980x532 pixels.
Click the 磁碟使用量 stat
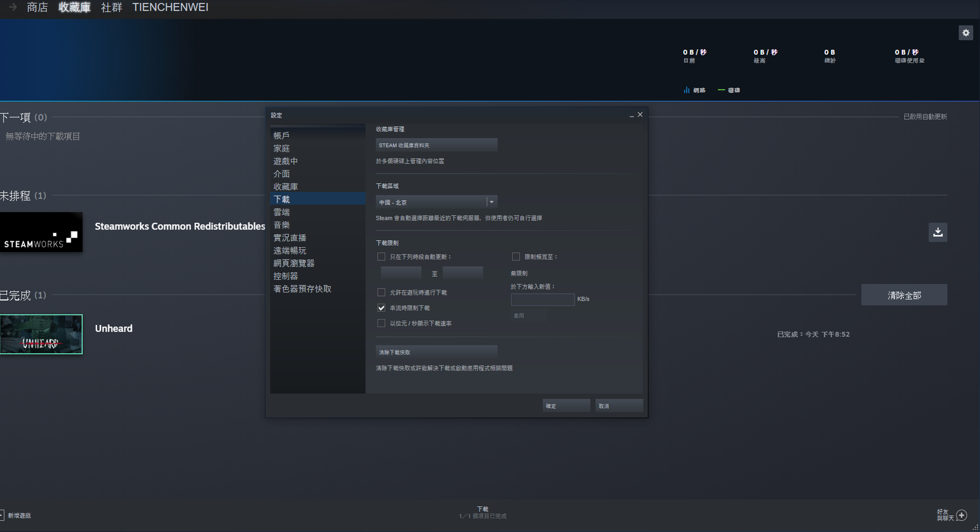[909, 56]
